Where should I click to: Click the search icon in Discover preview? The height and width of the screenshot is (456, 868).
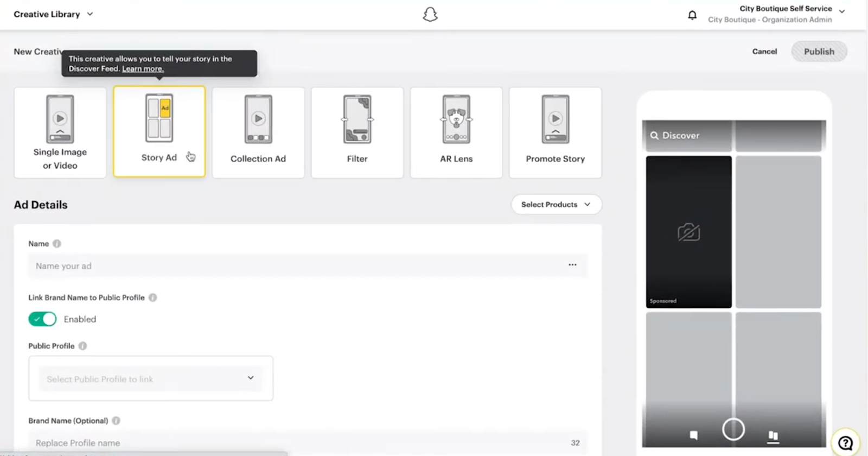(655, 136)
